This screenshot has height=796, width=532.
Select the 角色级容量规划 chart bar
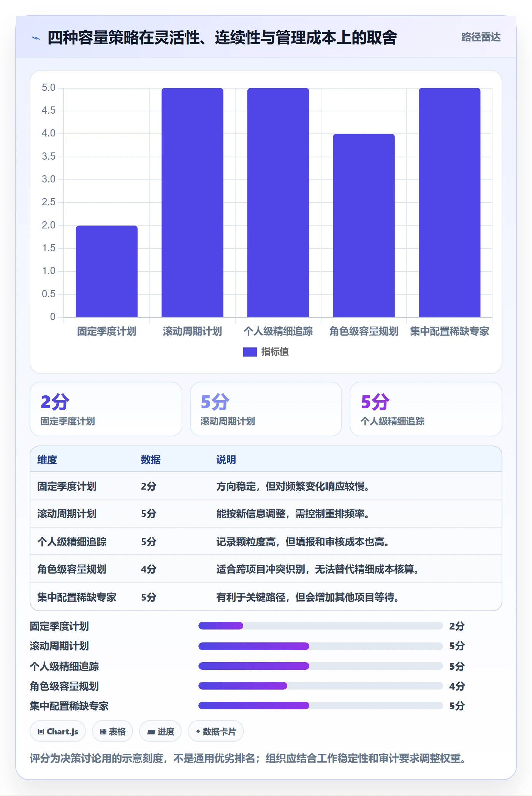[x=364, y=225]
